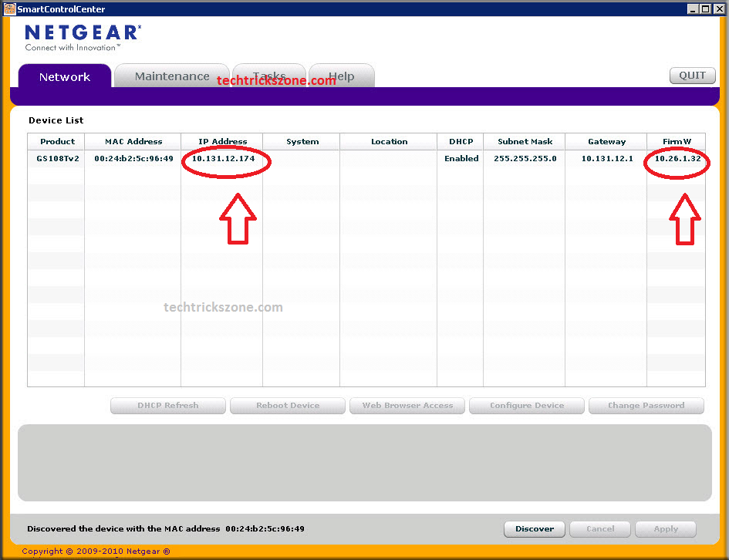Open Web Browser Access
The height and width of the screenshot is (560, 729).
point(407,405)
